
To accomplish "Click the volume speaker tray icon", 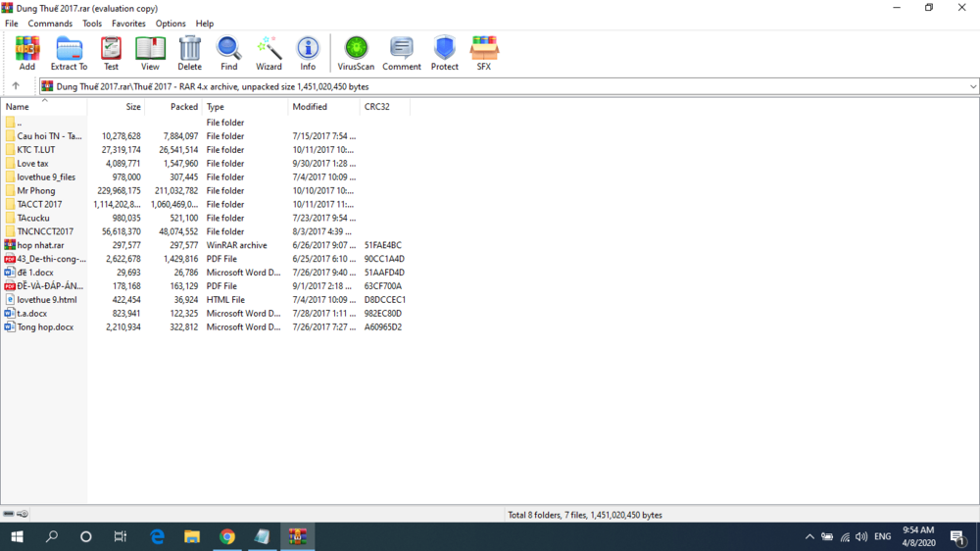I will click(861, 536).
